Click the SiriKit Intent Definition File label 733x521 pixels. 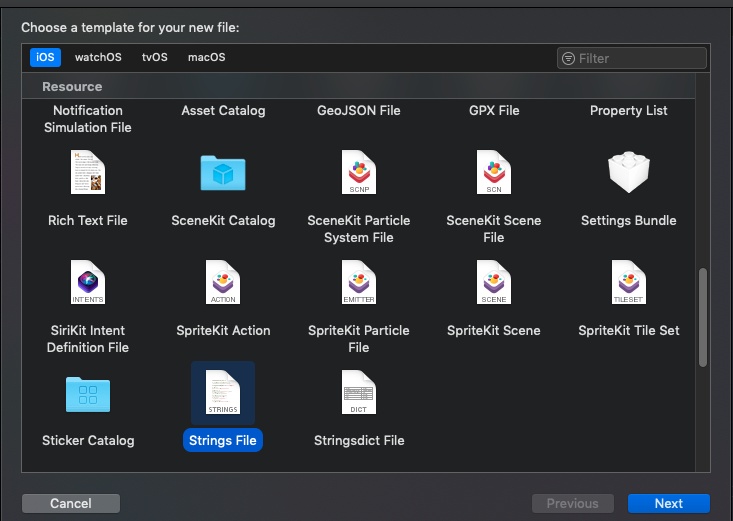click(x=88, y=339)
